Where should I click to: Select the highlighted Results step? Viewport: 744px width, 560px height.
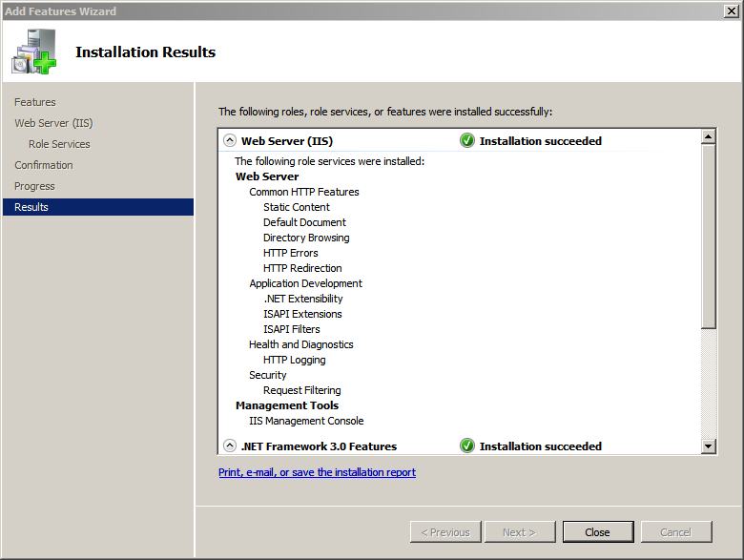(98, 207)
